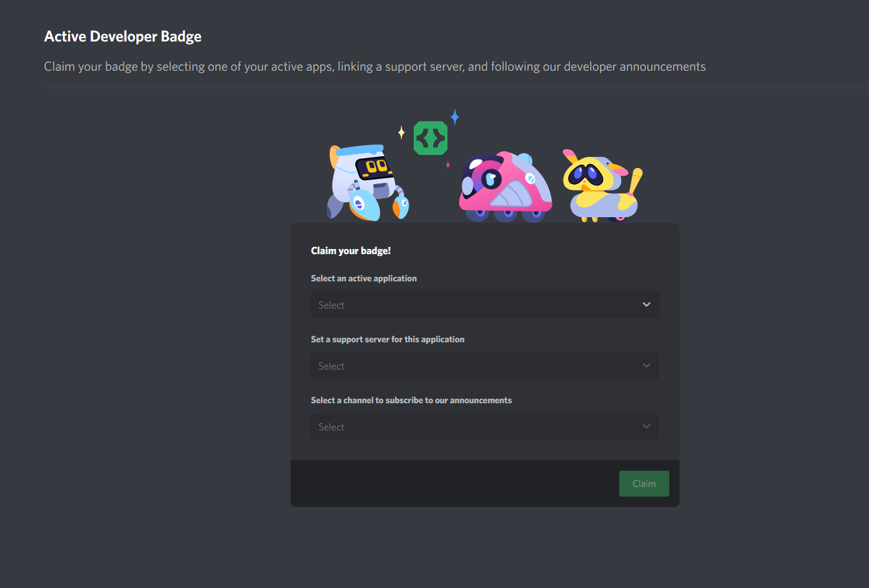The height and width of the screenshot is (588, 869).
Task: Click the "Select an active application" label
Action: pyautogui.click(x=364, y=278)
